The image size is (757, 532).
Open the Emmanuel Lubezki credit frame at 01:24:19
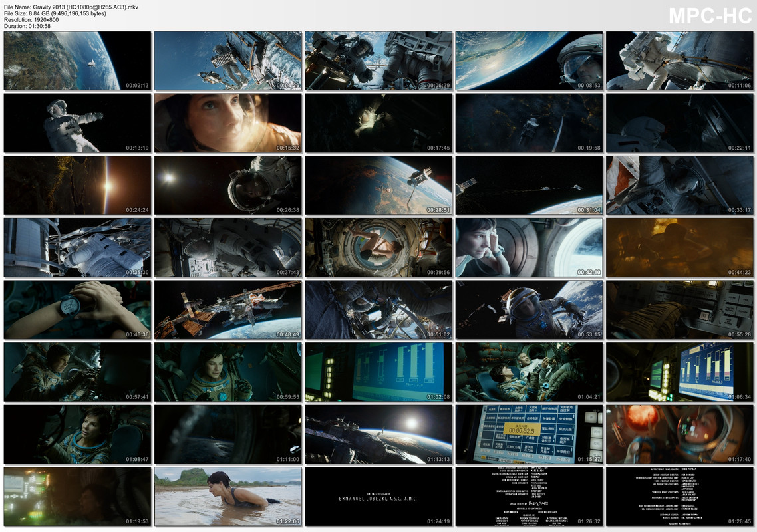point(378,497)
